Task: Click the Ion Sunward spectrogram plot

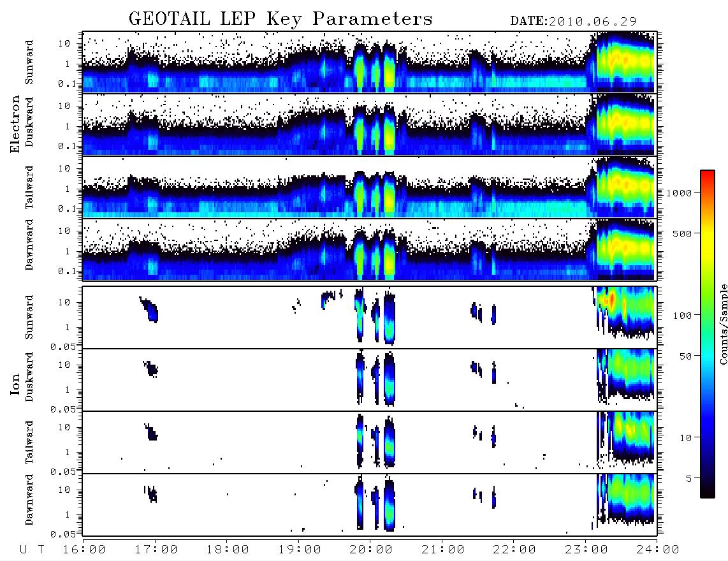Action: coord(370,317)
